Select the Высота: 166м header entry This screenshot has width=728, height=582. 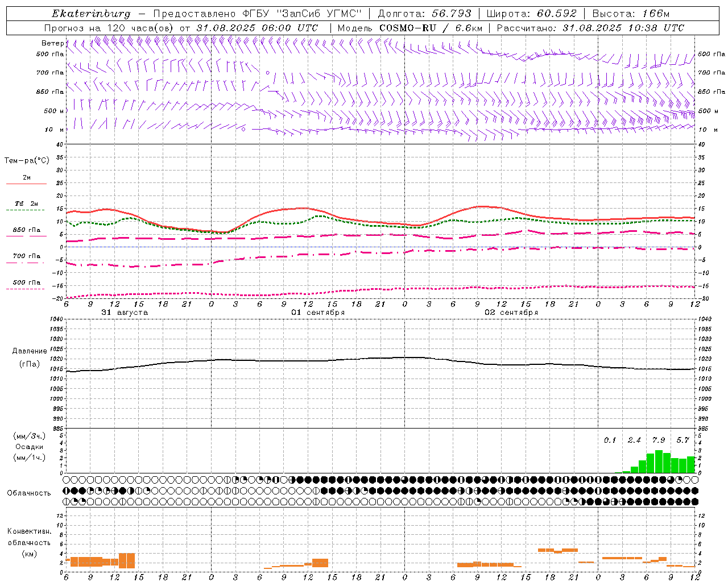tap(631, 14)
